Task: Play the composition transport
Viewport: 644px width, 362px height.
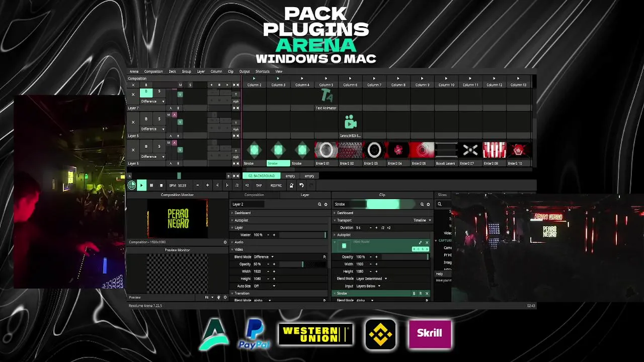Action: [x=141, y=186]
